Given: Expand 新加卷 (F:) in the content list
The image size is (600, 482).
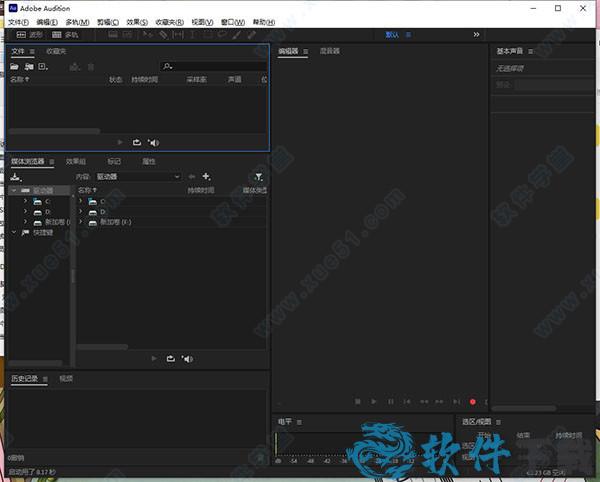Looking at the screenshot, I should point(80,222).
